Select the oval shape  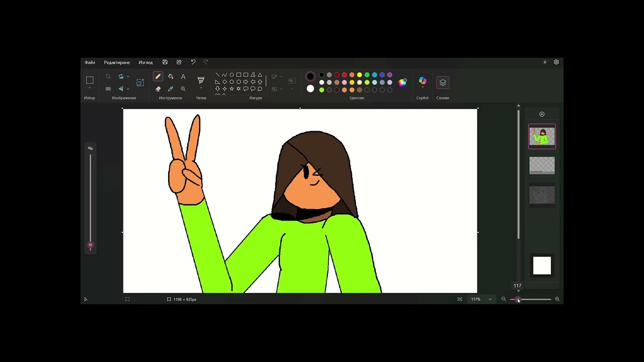pyautogui.click(x=231, y=75)
